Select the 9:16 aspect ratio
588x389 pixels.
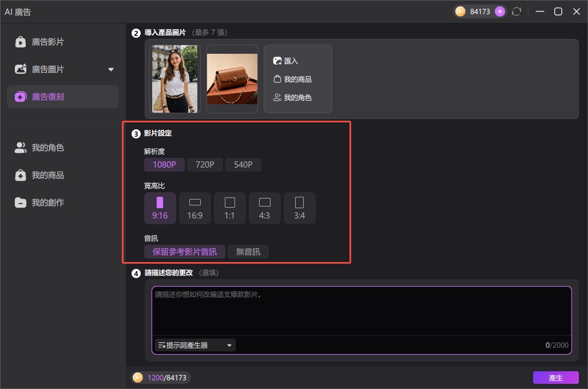[160, 208]
